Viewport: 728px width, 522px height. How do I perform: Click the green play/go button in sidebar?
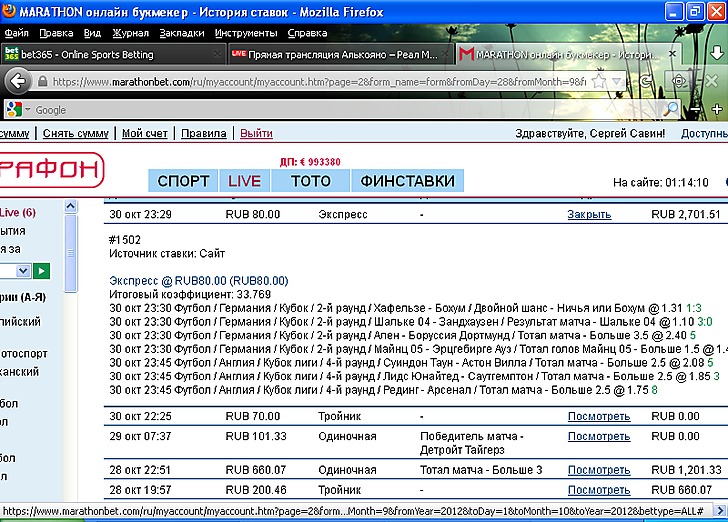coord(41,271)
